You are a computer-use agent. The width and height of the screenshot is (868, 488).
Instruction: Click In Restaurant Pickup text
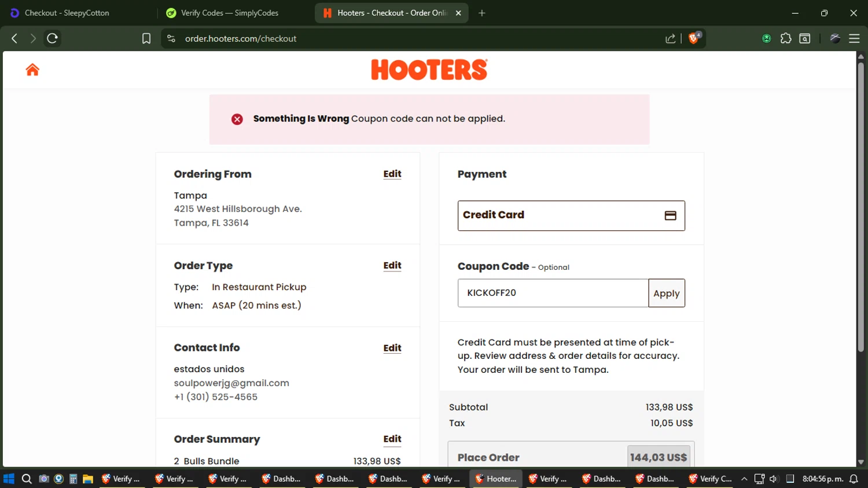(x=259, y=287)
